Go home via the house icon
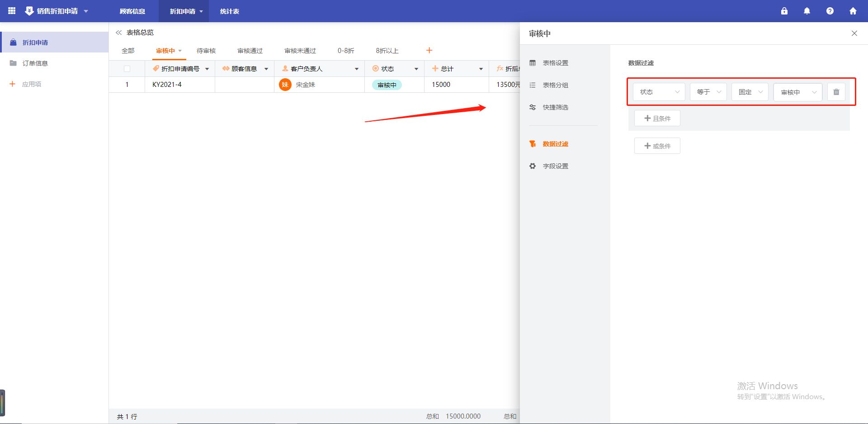This screenshot has height=424, width=868. pos(853,11)
